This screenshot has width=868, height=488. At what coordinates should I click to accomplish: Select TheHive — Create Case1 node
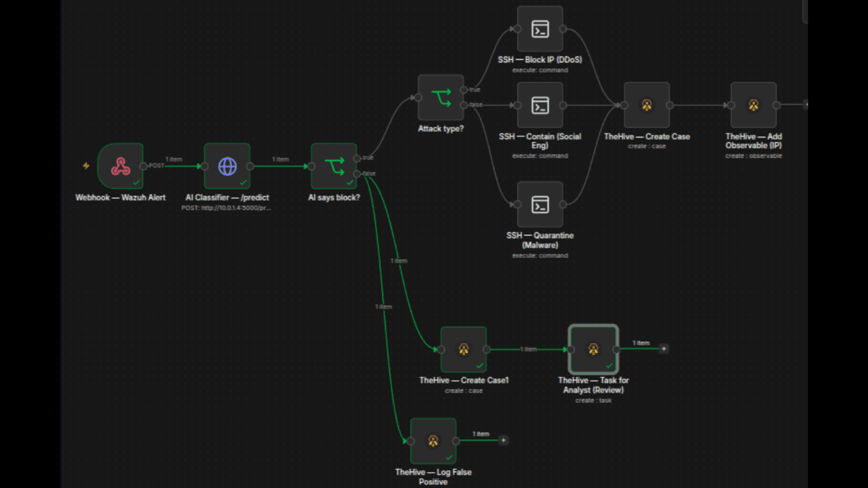click(464, 349)
